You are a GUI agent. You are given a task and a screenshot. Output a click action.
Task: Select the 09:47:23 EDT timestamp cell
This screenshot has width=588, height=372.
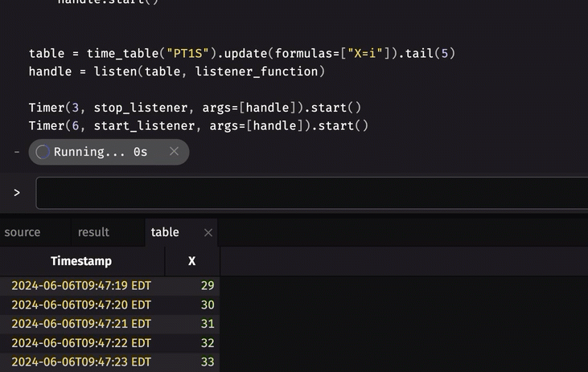[81, 362]
